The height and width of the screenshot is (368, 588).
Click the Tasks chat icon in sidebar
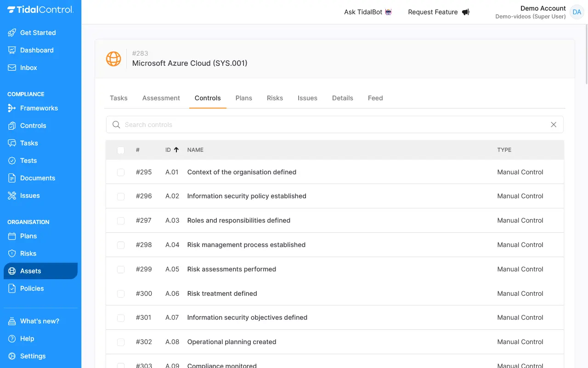(12, 143)
